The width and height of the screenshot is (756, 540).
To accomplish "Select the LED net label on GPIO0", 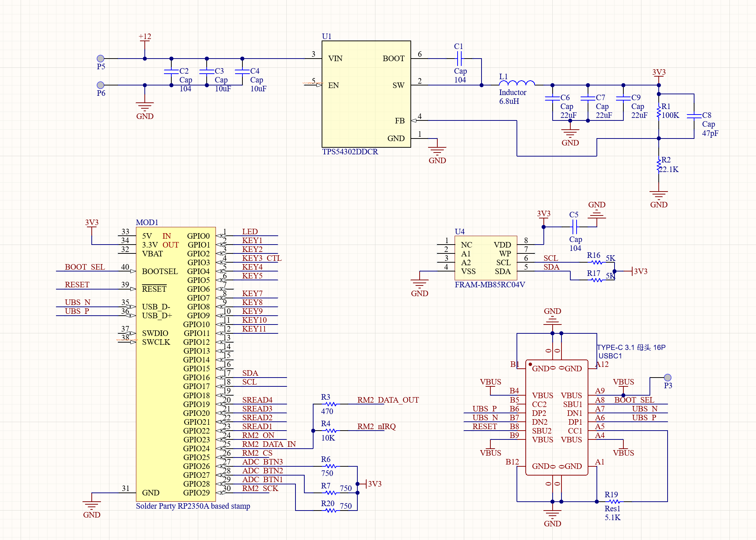I will (x=250, y=231).
